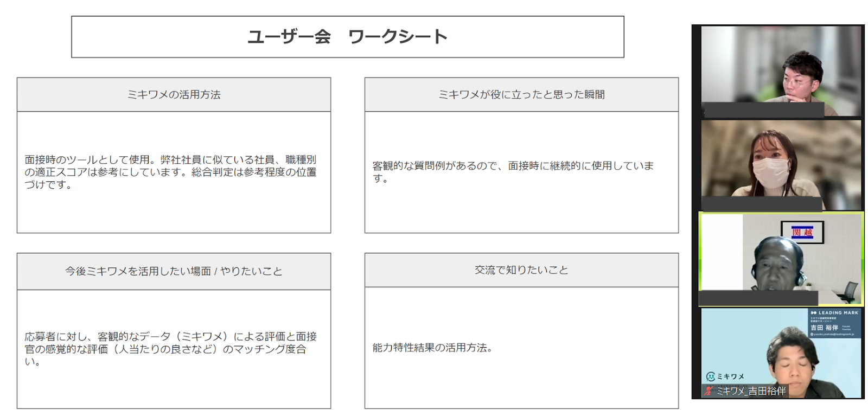Select the text starting 応募者に対し、客観的なデータ
This screenshot has height=410, width=868.
pos(170,349)
